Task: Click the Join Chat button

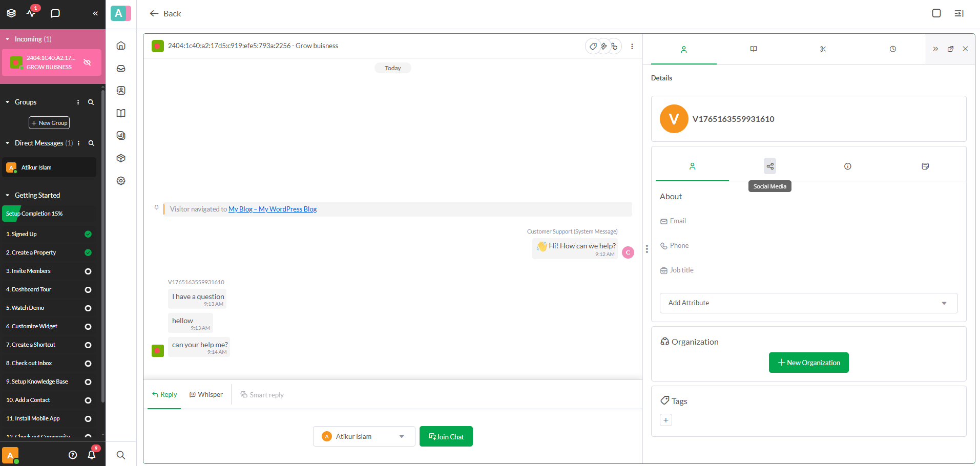Action: coord(446,436)
